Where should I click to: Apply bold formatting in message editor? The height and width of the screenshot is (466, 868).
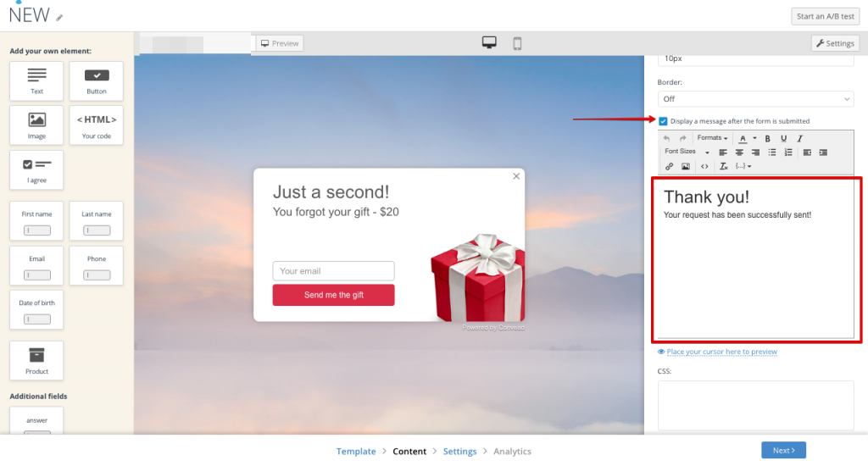(767, 138)
